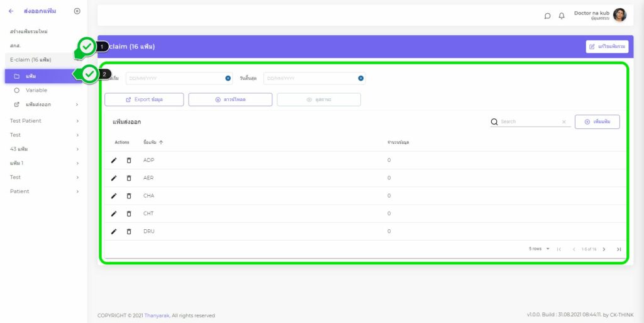644x323 pixels.
Task: Click the edit pencil for CHA row
Action: [114, 196]
